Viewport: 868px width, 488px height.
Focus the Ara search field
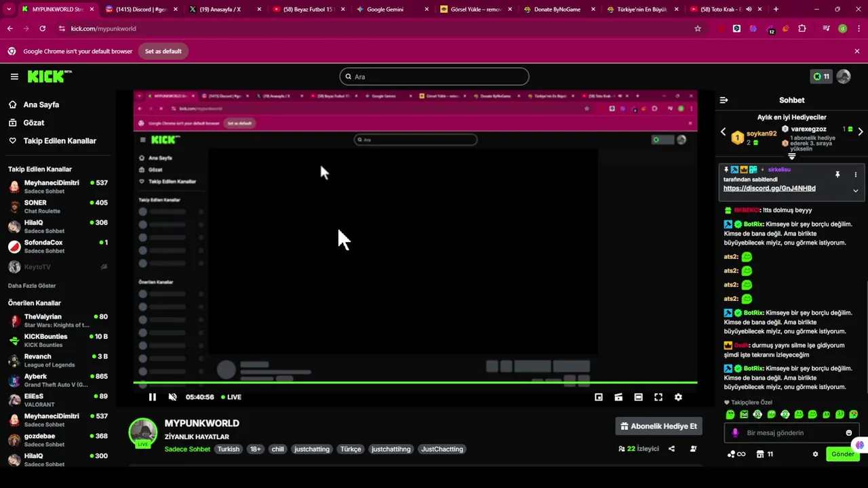click(434, 77)
